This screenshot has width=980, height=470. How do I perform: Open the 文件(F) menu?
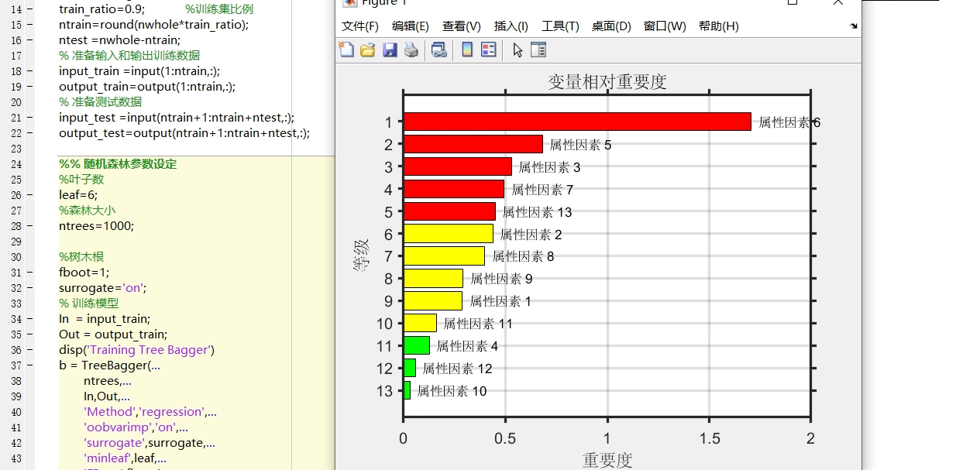(x=360, y=26)
